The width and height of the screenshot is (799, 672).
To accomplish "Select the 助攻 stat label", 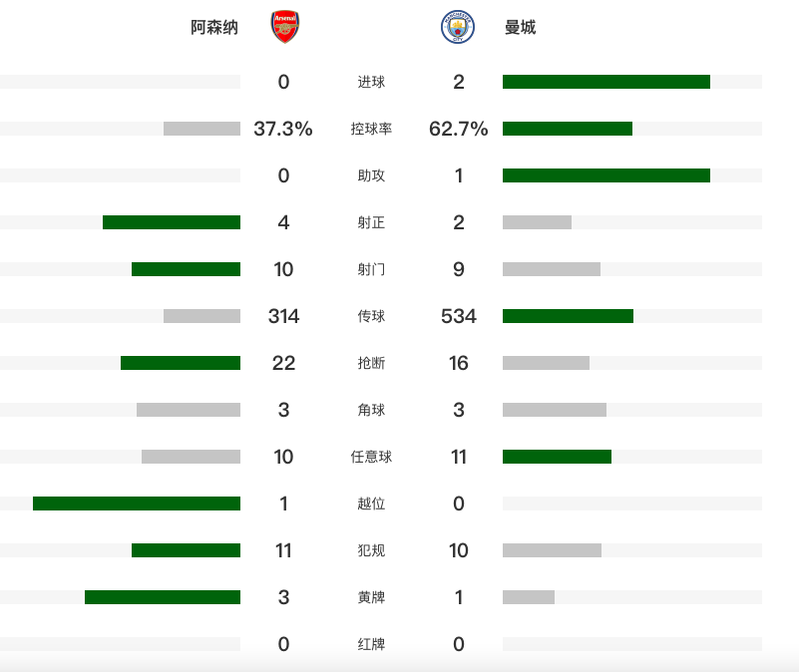I will coord(371,175).
